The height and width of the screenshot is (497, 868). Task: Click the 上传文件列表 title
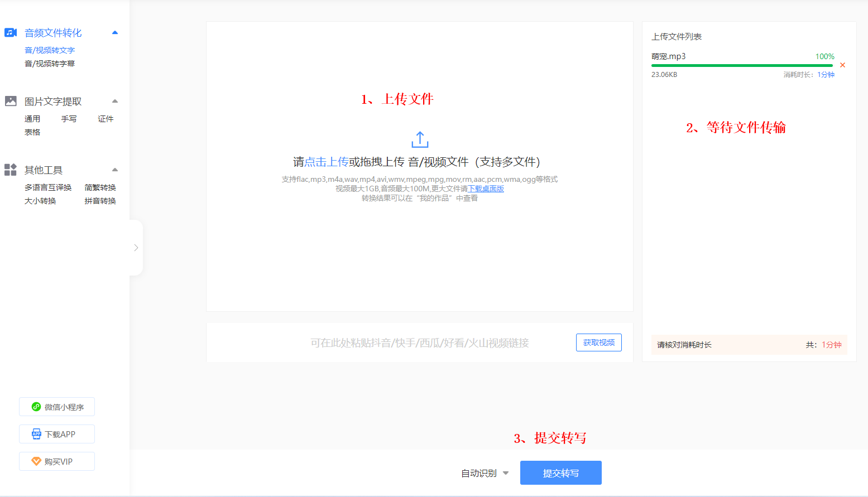click(x=677, y=36)
